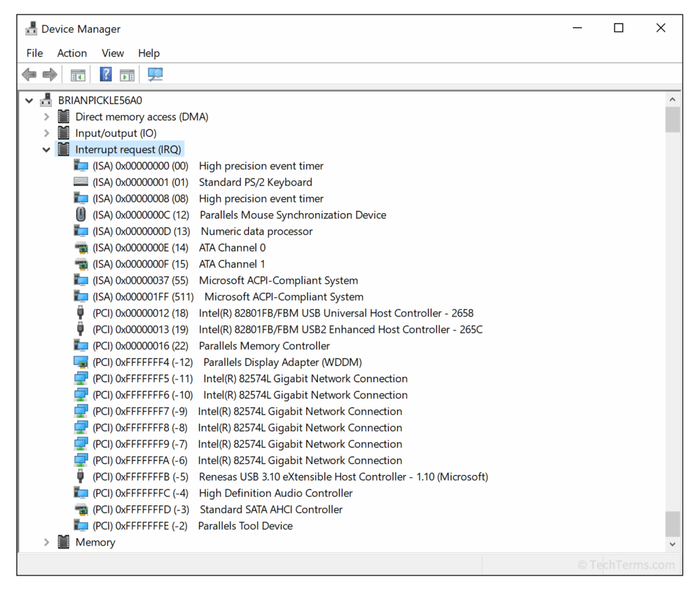This screenshot has height=590, width=700.
Task: Click the forward navigation arrow icon
Action: 46,74
